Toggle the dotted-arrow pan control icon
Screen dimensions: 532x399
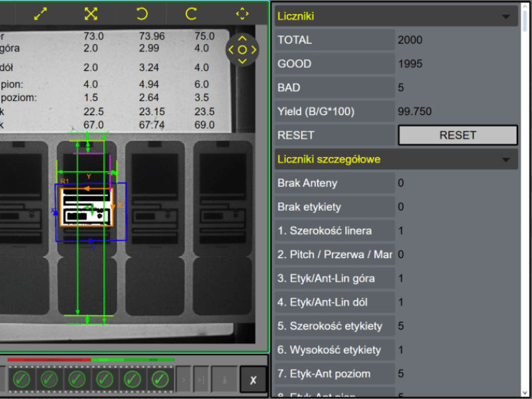(x=242, y=13)
